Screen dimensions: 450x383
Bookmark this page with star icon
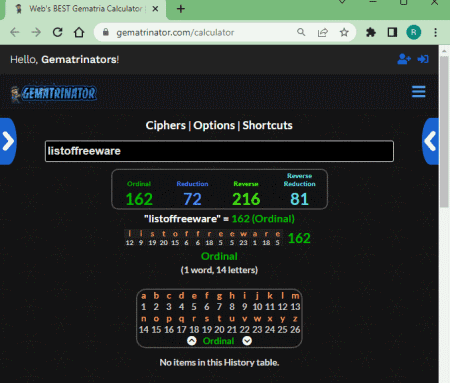pyautogui.click(x=344, y=32)
